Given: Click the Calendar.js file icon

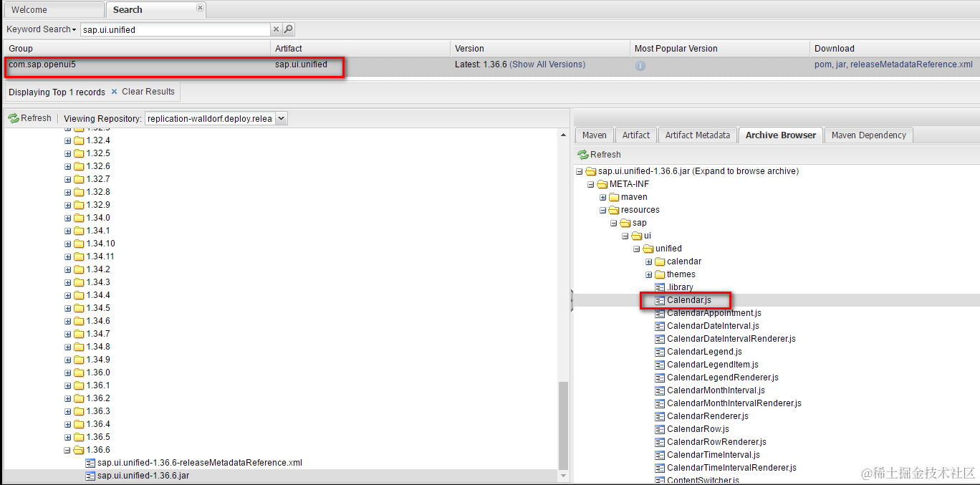Looking at the screenshot, I should [x=660, y=300].
